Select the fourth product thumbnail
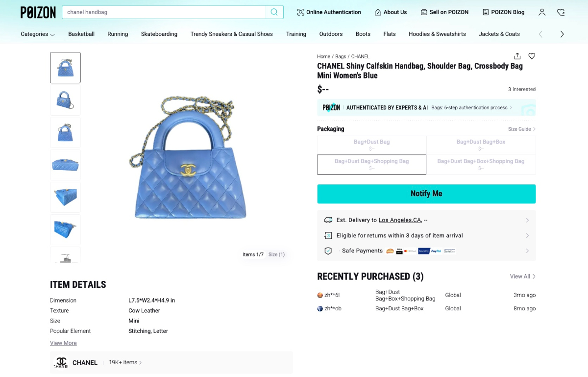The width and height of the screenshot is (588, 377). pos(65,165)
